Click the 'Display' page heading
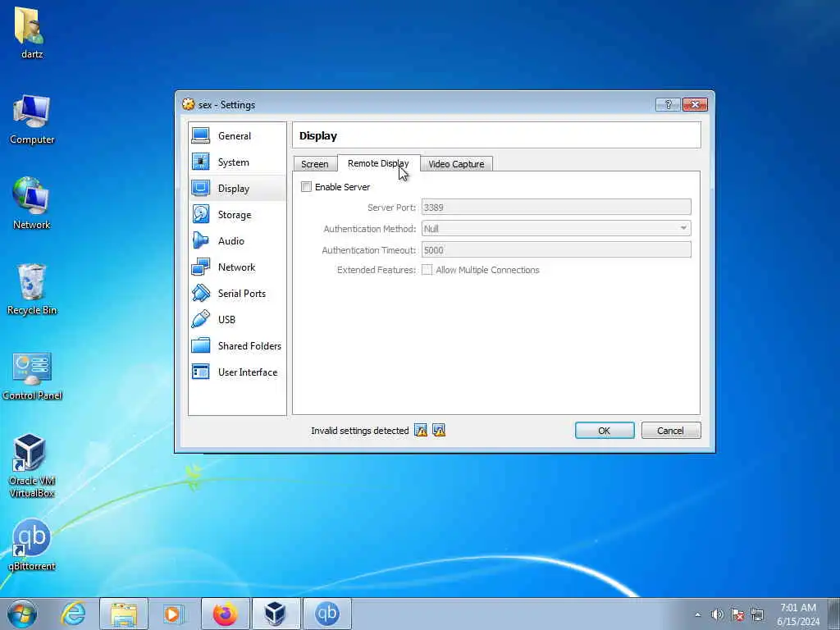 pos(318,135)
